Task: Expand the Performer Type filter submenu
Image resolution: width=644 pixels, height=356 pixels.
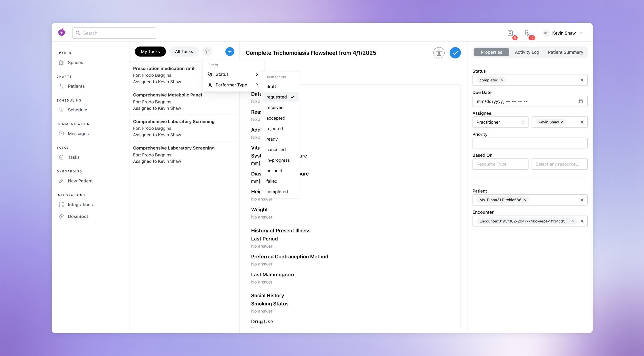Action: (233, 85)
